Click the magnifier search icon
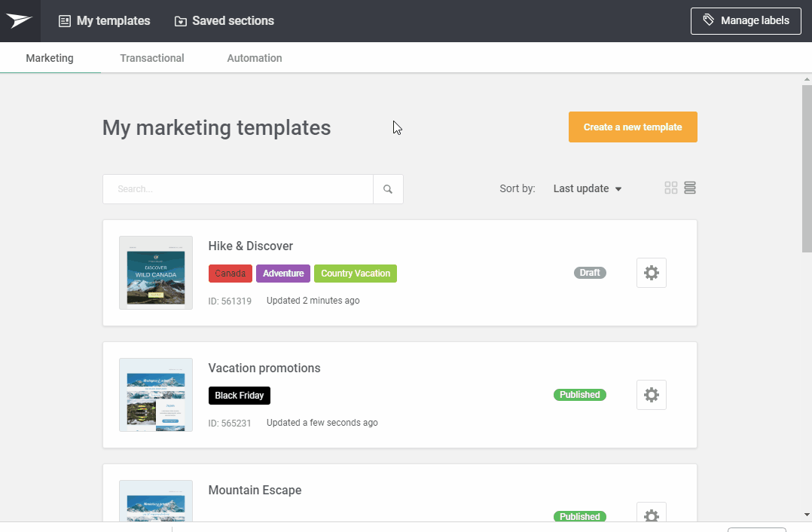Screen dimensions: 812x532 388,189
